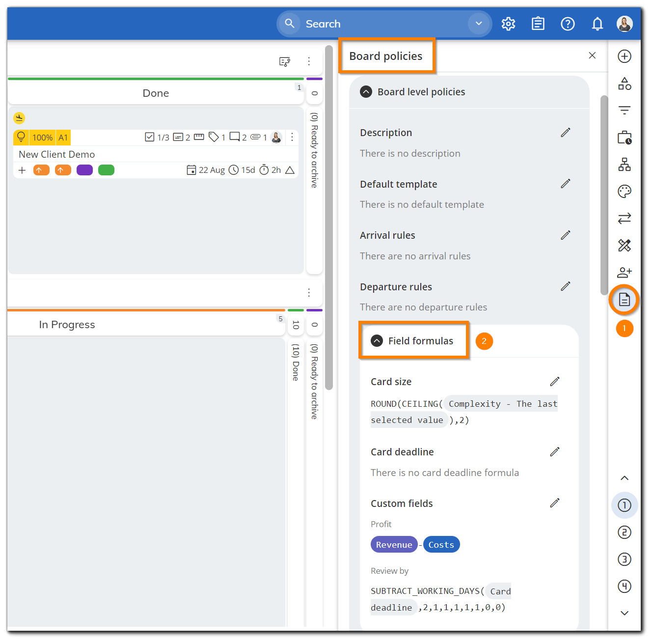The image size is (654, 644).
Task: Click the help question mark icon
Action: click(x=568, y=24)
